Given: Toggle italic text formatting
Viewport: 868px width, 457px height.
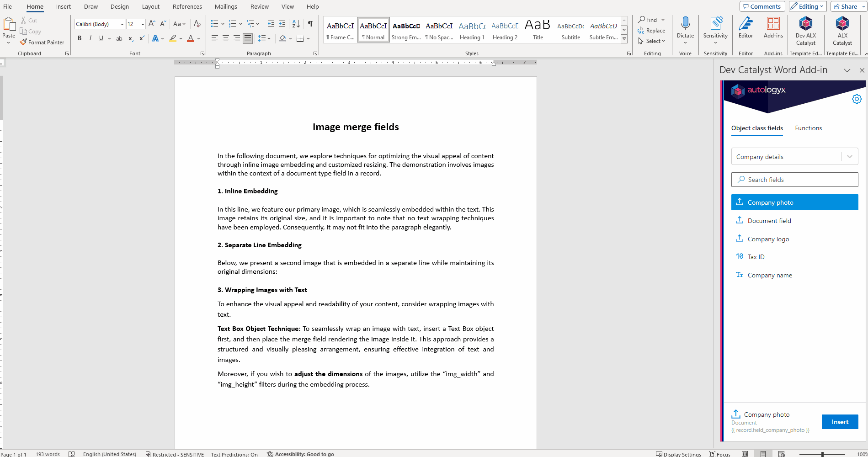Looking at the screenshot, I should [x=90, y=38].
